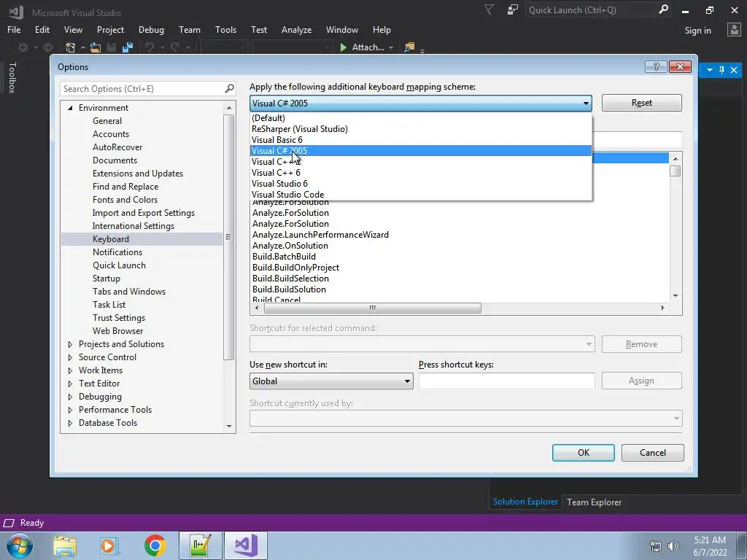Click the commands list vertical scrollbar thumb
Viewport: 747px width, 560px height.
[675, 171]
